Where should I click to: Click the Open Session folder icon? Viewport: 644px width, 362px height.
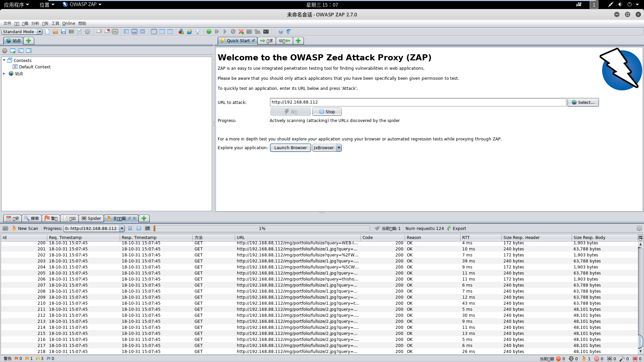click(55, 32)
